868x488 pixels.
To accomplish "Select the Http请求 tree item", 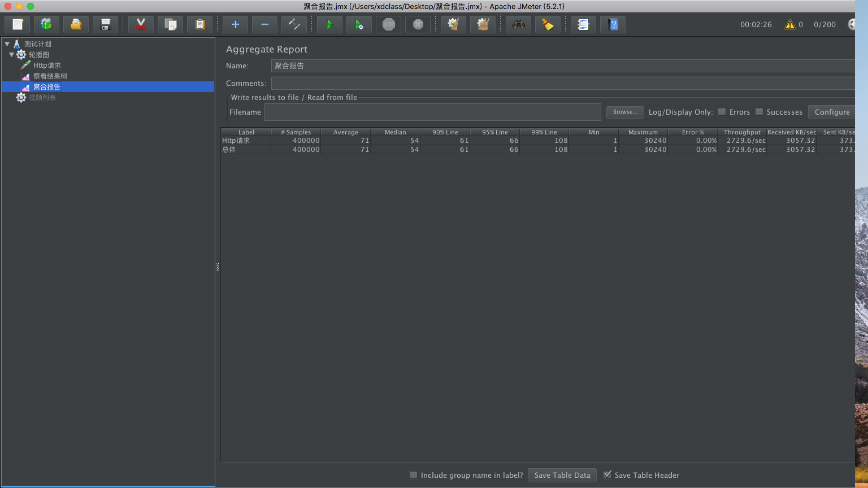I will [x=47, y=66].
